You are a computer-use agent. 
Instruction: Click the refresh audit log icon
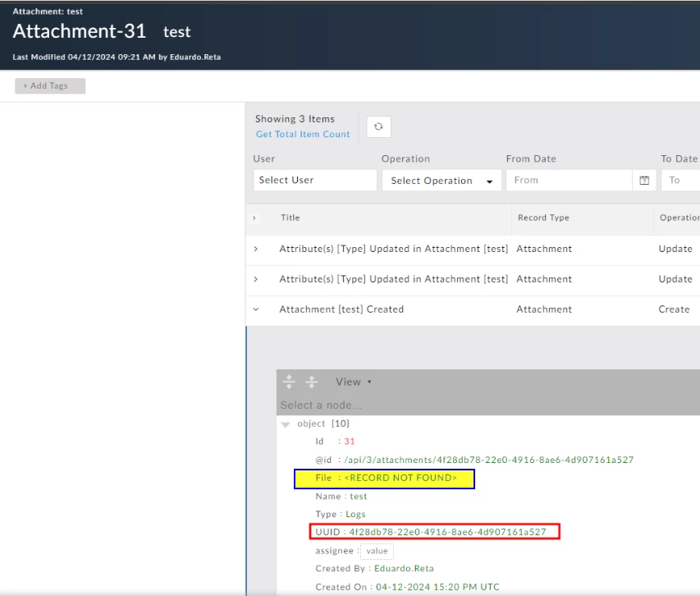coord(378,126)
